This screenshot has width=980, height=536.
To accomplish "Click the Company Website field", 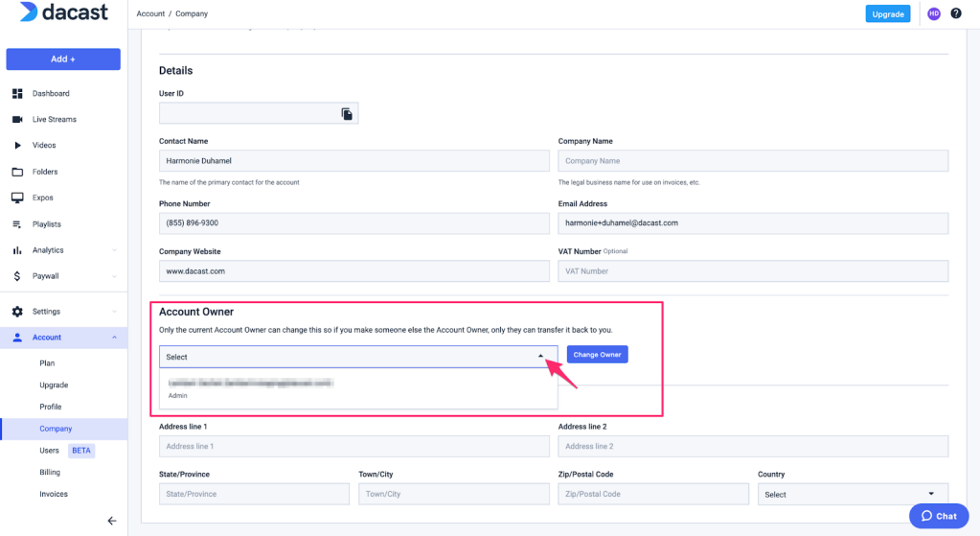I will click(x=354, y=270).
